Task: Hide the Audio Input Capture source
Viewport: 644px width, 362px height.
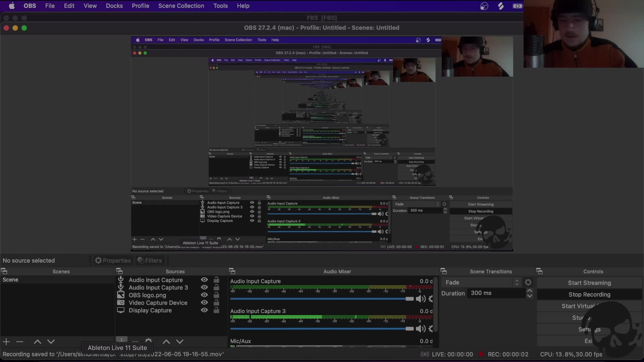Action: 204,280
